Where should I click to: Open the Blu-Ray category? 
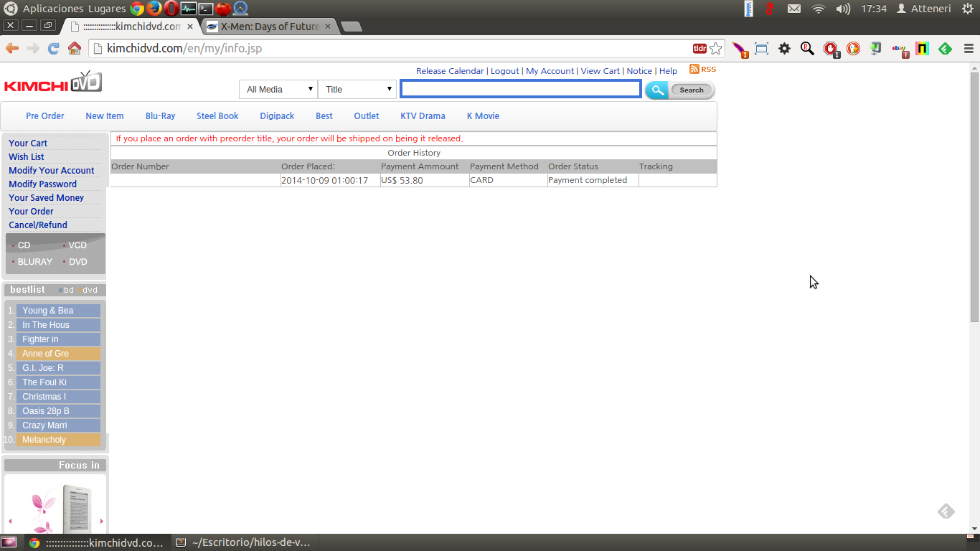160,116
